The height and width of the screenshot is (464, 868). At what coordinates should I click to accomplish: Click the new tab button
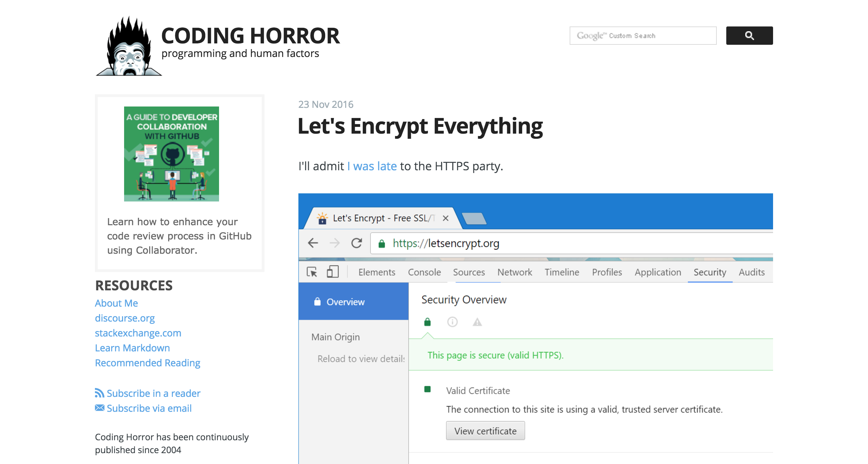[474, 218]
